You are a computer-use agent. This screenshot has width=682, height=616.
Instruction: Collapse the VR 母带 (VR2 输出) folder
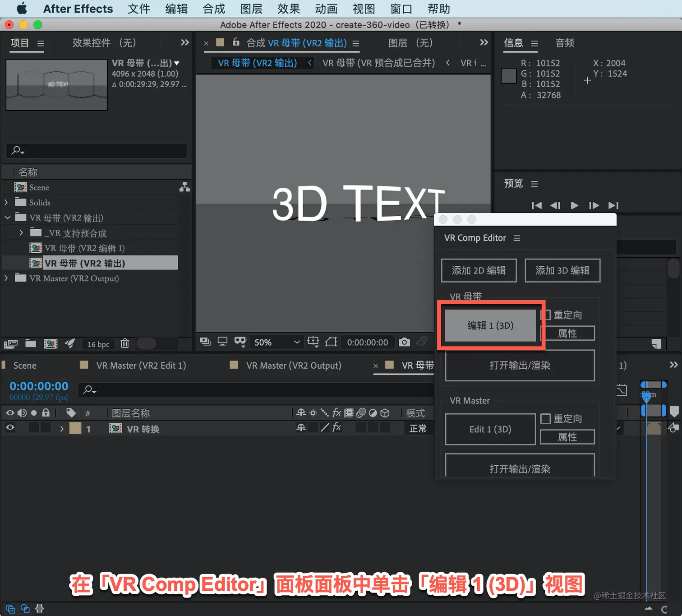tap(7, 218)
